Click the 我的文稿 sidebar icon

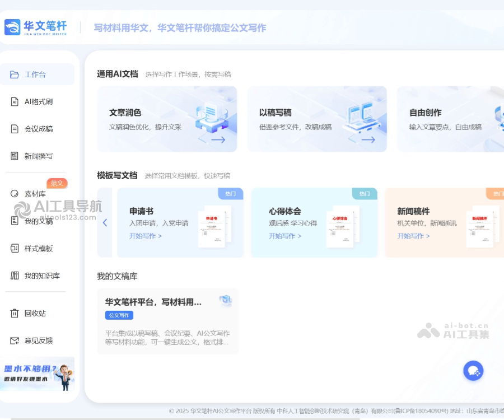click(x=15, y=221)
